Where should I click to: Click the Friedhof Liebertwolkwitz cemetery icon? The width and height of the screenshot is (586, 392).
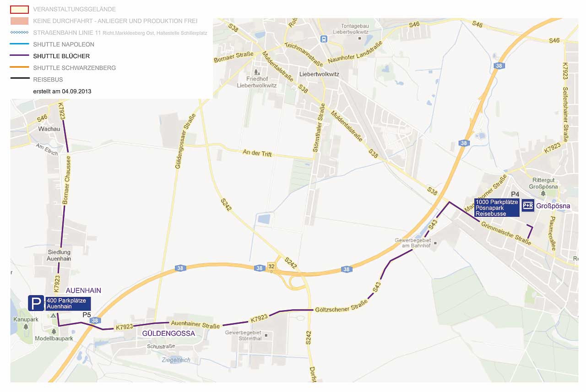pos(256,72)
